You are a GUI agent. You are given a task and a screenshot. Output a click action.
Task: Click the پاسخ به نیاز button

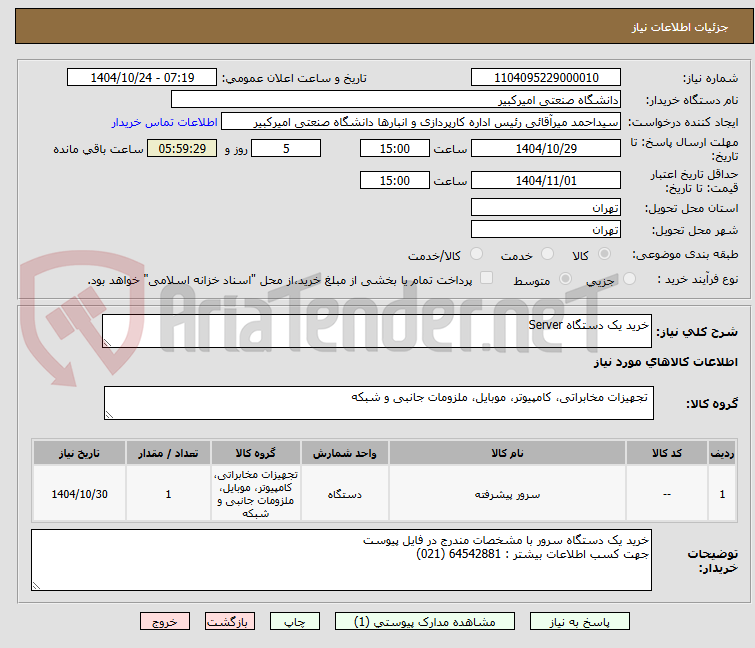(579, 621)
